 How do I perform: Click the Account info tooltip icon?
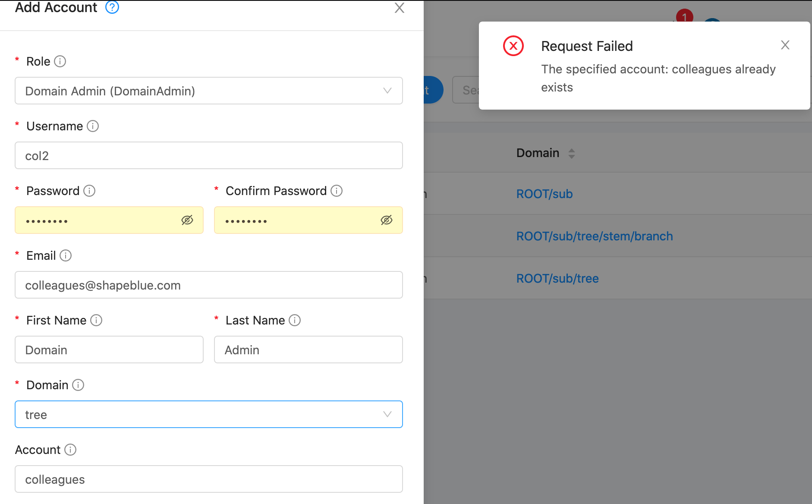tap(70, 450)
